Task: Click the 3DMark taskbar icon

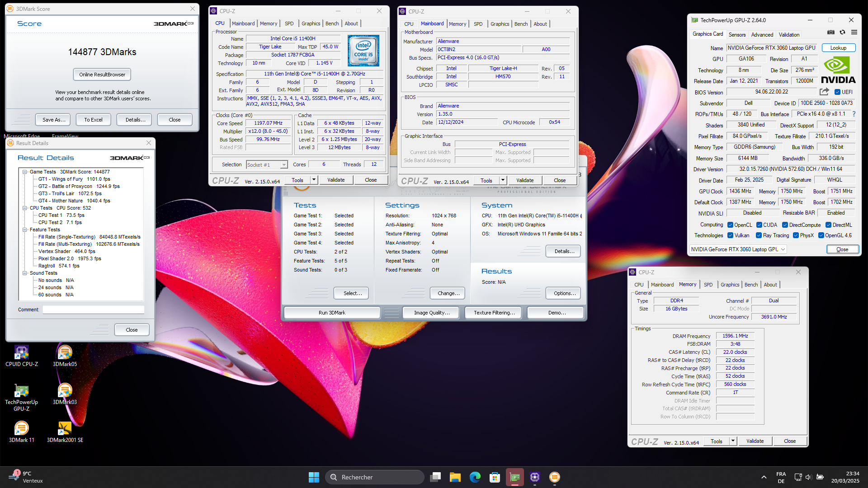Action: pos(555,477)
